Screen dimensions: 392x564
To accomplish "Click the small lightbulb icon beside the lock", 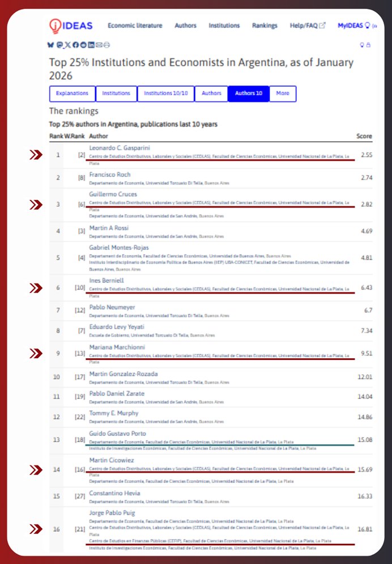I will tap(362, 45).
